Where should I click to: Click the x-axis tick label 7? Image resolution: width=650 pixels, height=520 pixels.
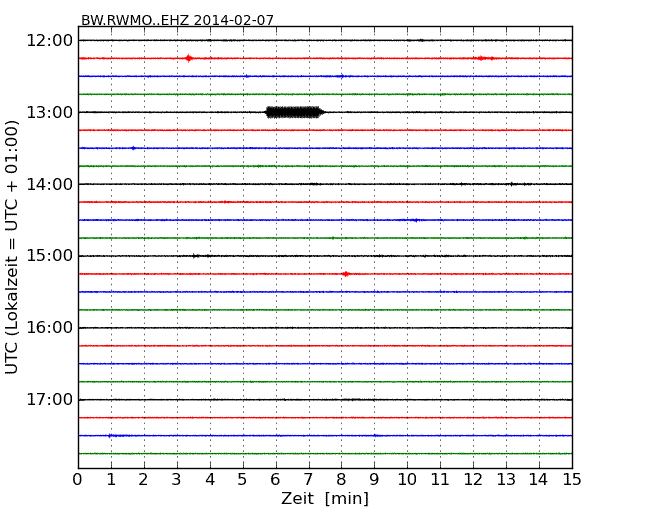coord(308,479)
